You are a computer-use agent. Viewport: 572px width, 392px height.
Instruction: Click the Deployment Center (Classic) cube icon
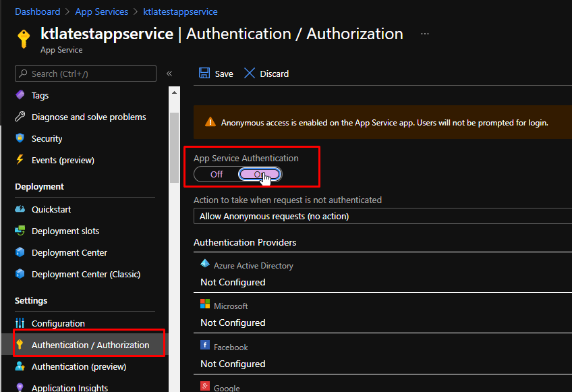(20, 273)
